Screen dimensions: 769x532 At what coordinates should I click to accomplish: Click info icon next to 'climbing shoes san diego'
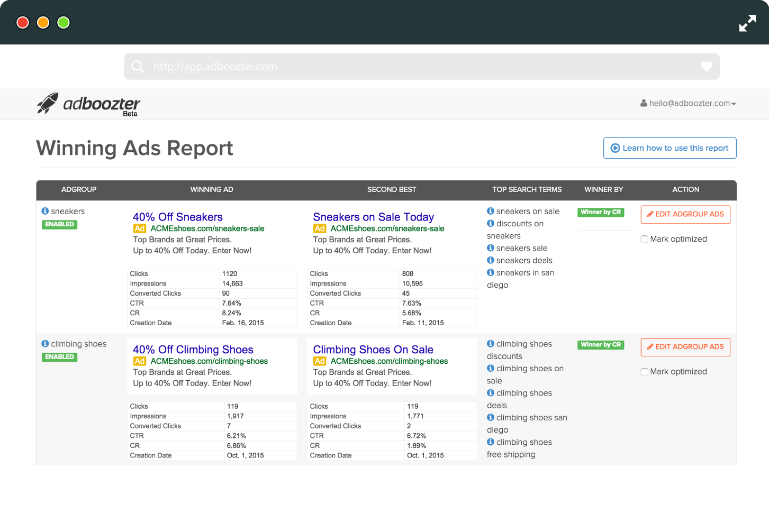coord(491,417)
